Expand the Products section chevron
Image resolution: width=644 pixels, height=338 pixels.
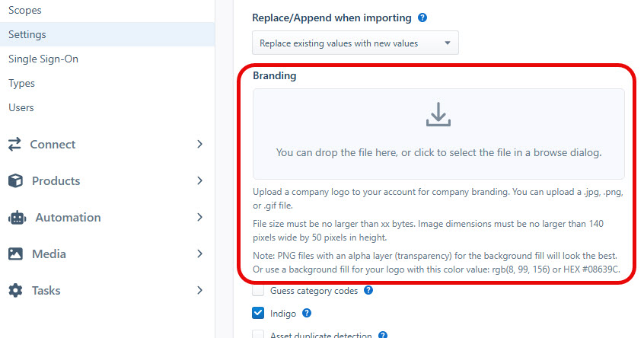point(199,181)
